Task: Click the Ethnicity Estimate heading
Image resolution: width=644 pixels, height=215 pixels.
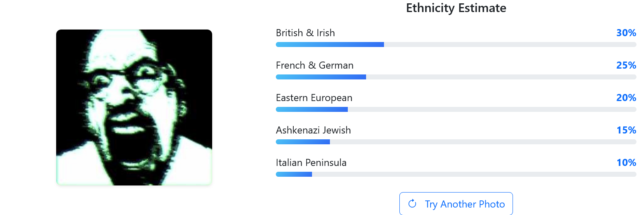Action: [456, 8]
